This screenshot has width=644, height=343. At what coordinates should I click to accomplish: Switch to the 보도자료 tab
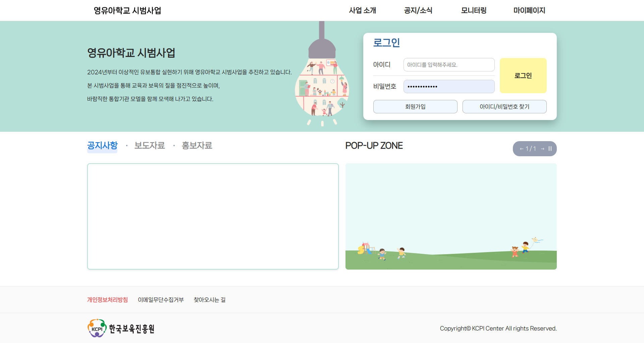[150, 146]
